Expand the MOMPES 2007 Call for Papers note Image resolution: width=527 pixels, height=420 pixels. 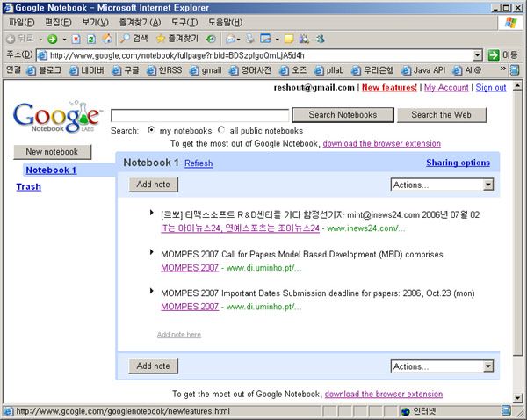[x=152, y=252]
